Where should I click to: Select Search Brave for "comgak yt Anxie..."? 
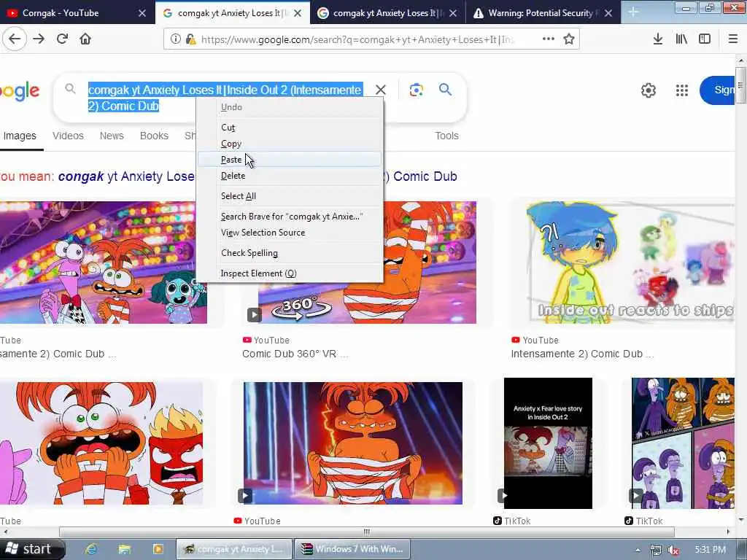289,216
